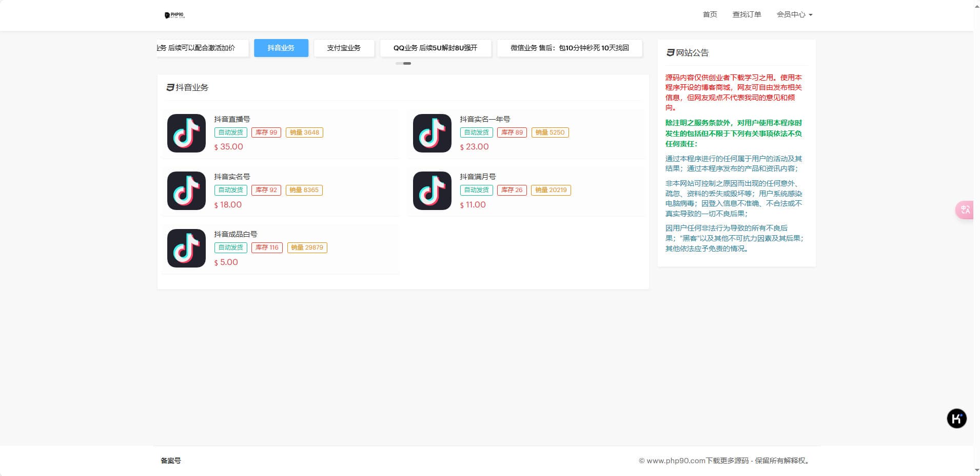Image resolution: width=980 pixels, height=476 pixels.
Task: Switch to the 支付宝业务 category tab
Action: (344, 48)
